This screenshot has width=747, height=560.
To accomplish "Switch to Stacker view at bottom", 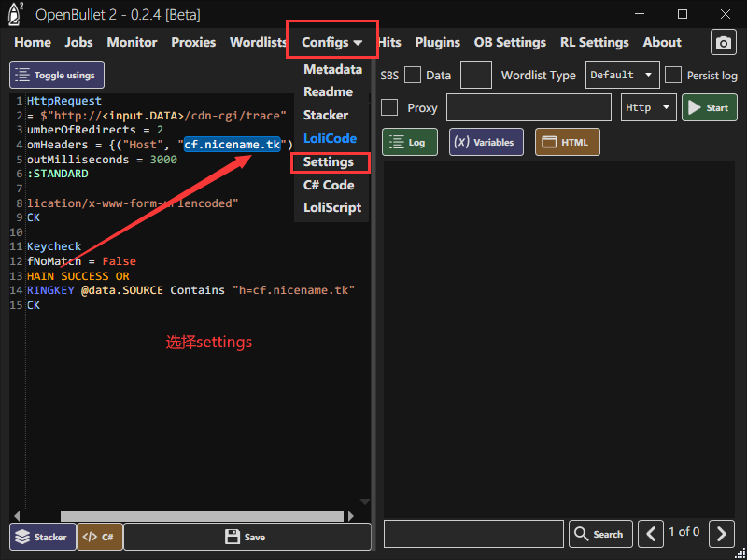I will point(41,537).
